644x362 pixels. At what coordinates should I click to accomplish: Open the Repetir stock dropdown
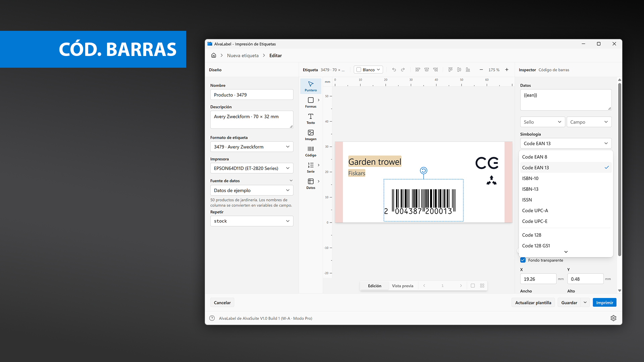[252, 221]
